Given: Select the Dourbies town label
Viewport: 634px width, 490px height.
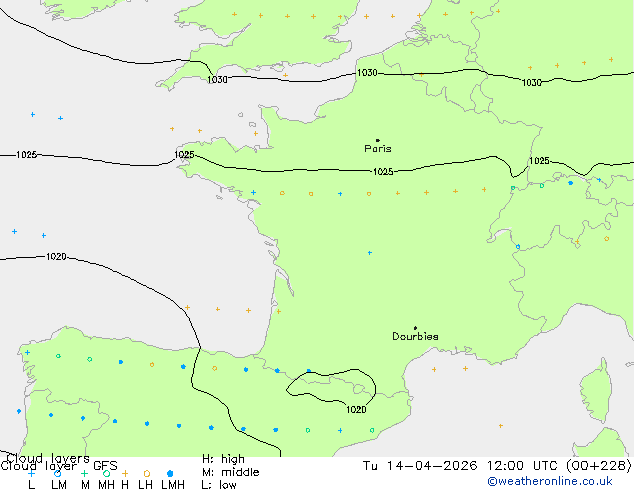Looking at the screenshot, I should (415, 336).
